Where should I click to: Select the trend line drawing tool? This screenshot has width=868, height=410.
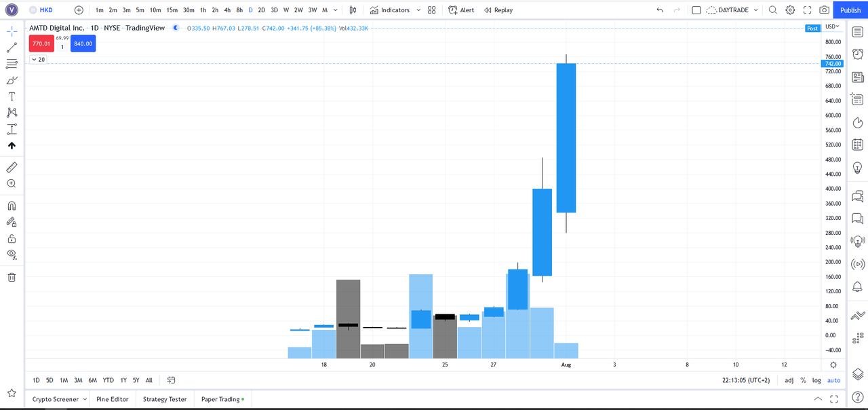[x=12, y=48]
